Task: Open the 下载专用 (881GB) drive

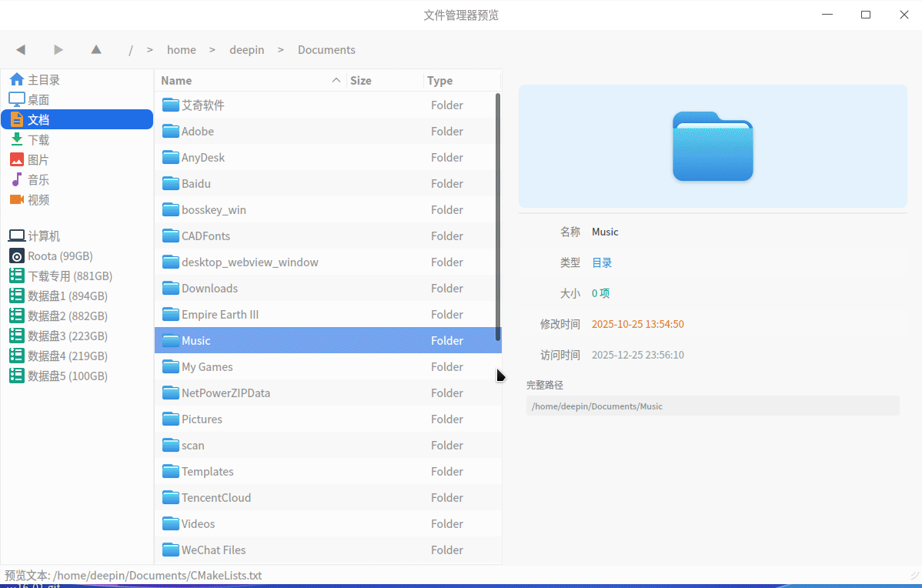Action: click(x=77, y=276)
